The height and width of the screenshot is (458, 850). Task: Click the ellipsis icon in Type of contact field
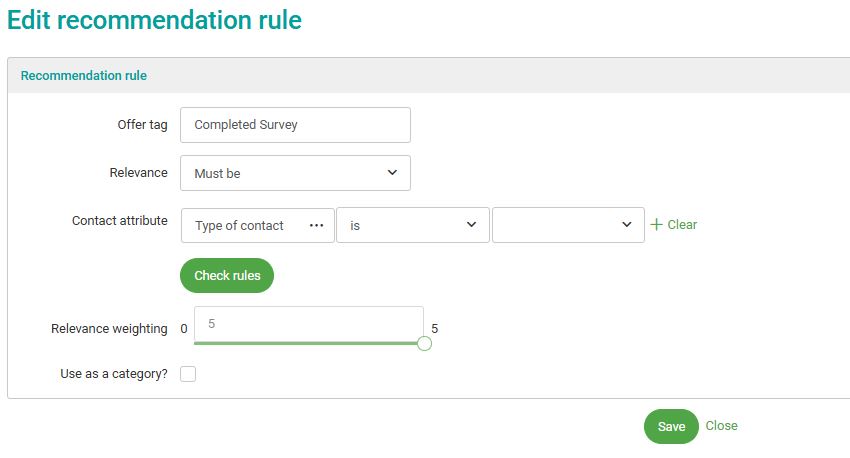[316, 226]
